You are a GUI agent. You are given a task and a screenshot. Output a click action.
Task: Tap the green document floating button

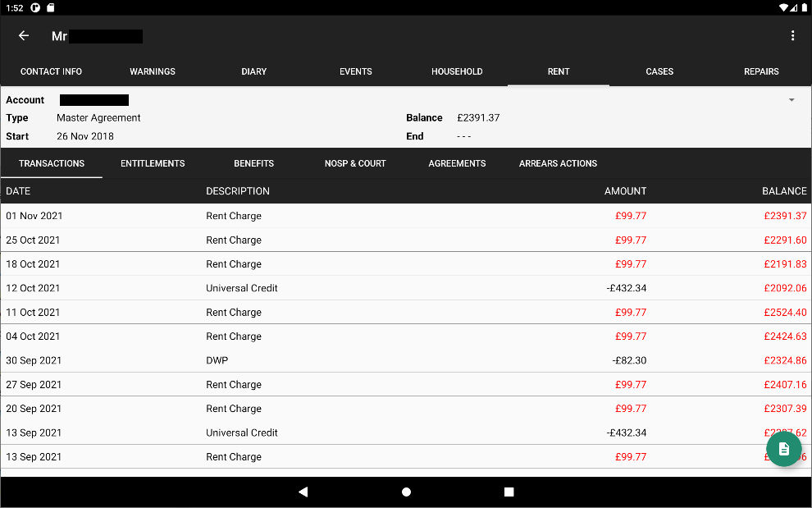[x=783, y=449]
